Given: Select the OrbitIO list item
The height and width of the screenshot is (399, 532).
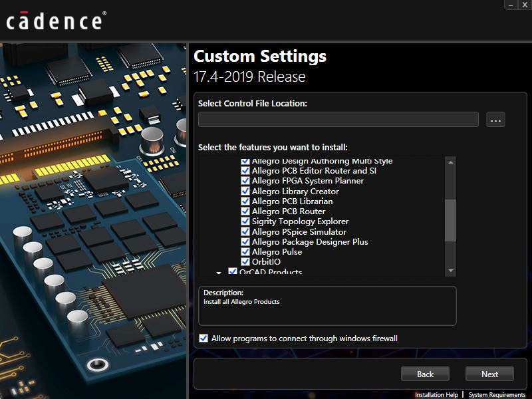Looking at the screenshot, I should pos(266,262).
